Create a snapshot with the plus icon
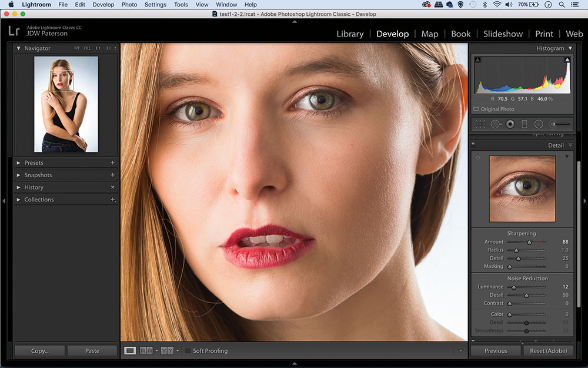This screenshot has height=368, width=588. tap(112, 175)
